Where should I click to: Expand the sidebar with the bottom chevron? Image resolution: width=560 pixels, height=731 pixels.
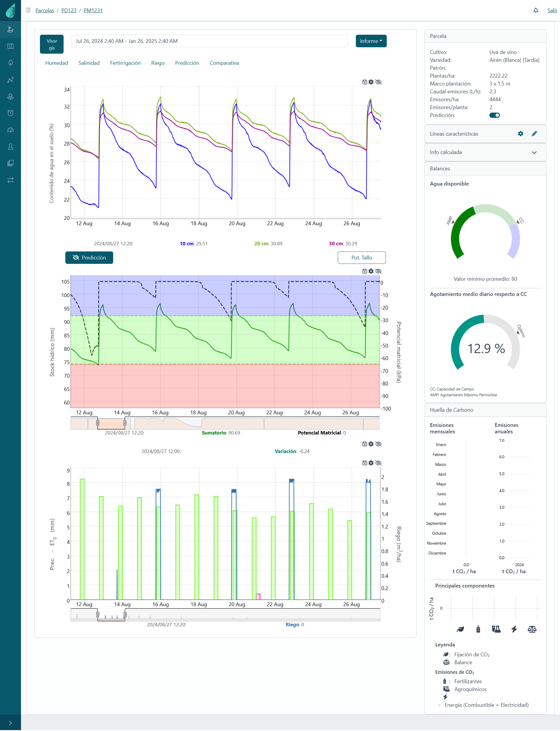[x=10, y=723]
